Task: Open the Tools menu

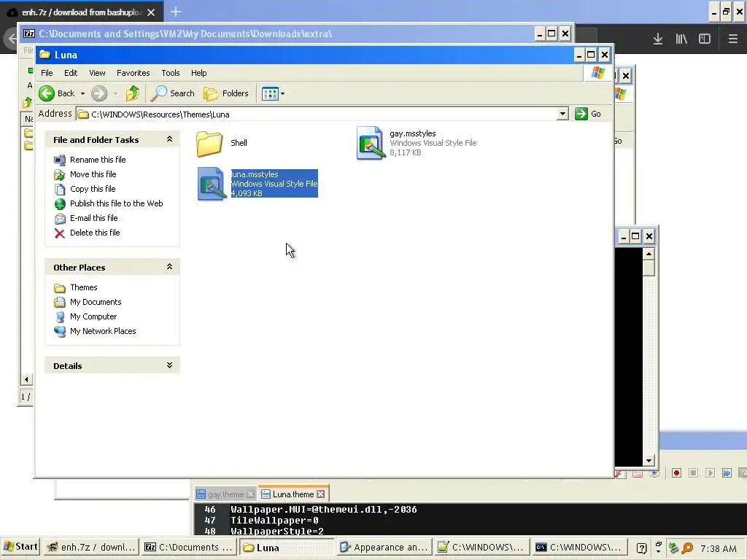Action: [171, 73]
